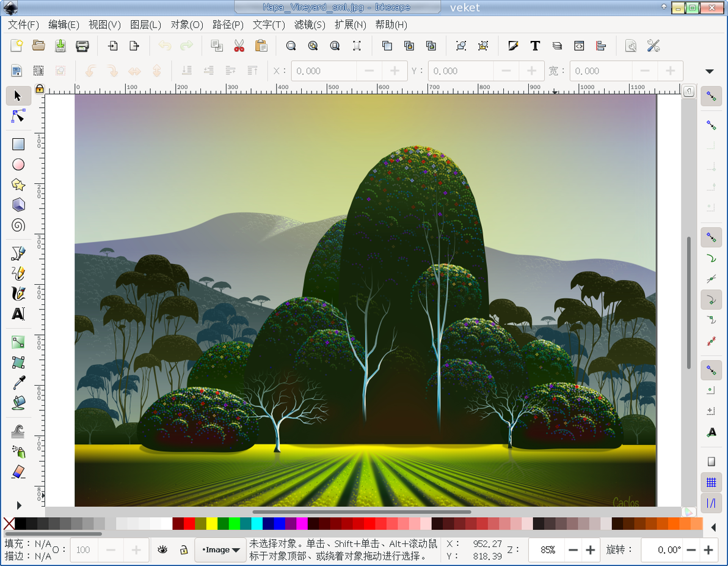Open the 文件(F) menu
This screenshot has height=566, width=728.
[x=24, y=24]
